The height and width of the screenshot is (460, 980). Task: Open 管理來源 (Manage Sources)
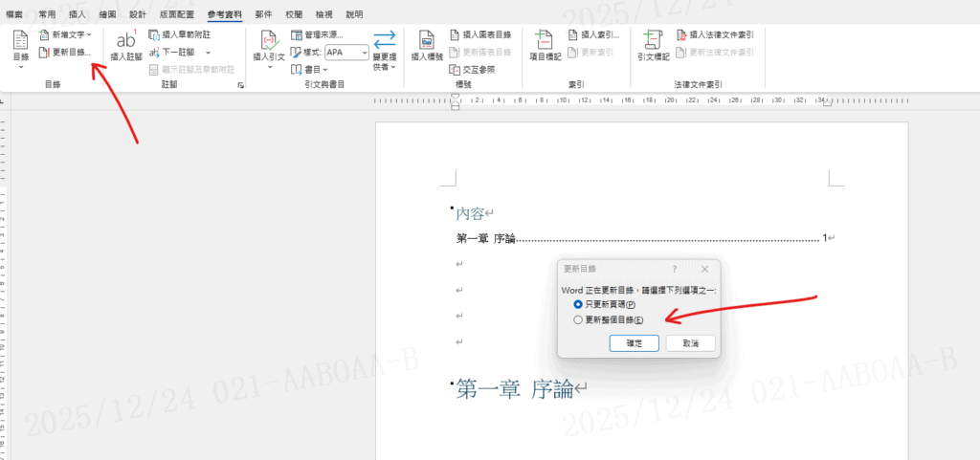pyautogui.click(x=316, y=34)
